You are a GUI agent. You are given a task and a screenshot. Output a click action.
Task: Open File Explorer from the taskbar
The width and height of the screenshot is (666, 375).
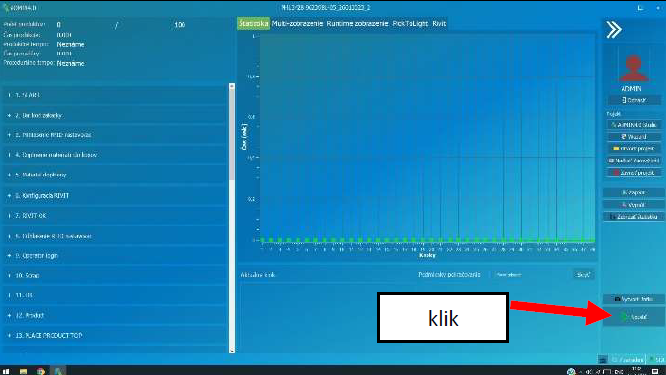click(23, 371)
